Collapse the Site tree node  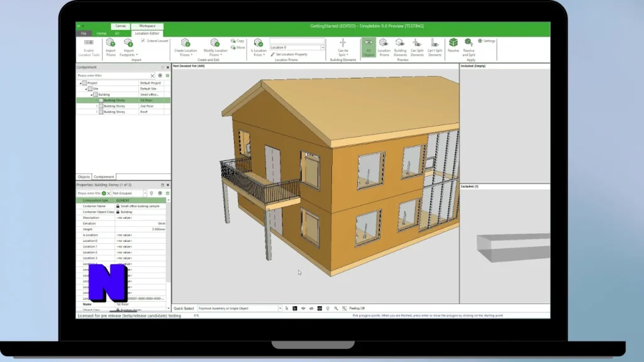point(86,89)
